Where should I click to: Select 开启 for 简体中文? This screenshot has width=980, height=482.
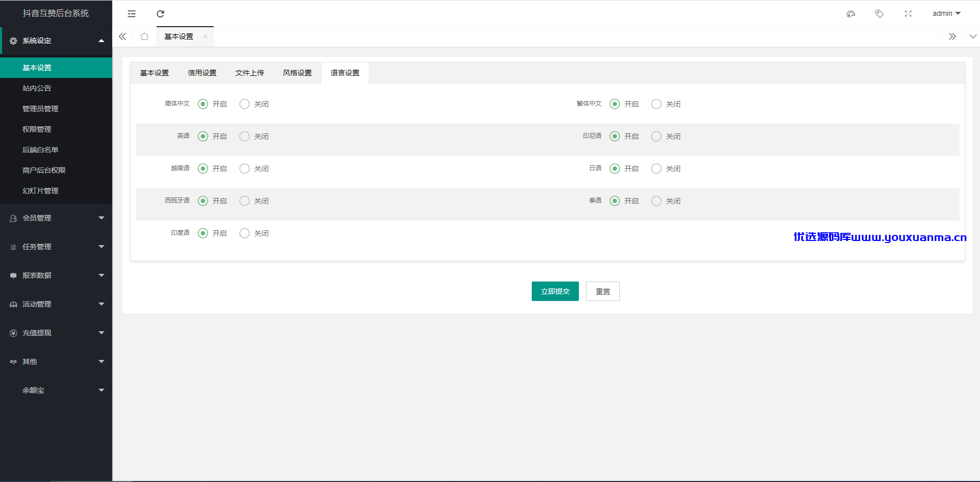[213, 104]
